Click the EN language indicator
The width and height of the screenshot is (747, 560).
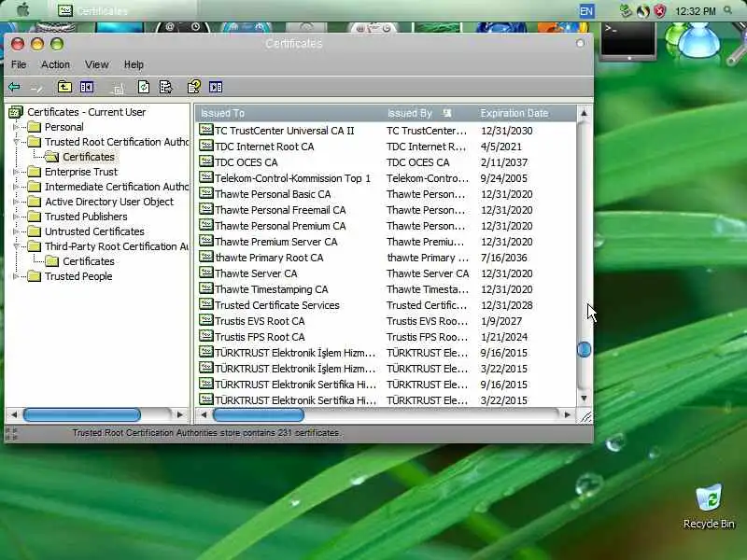[x=586, y=11]
